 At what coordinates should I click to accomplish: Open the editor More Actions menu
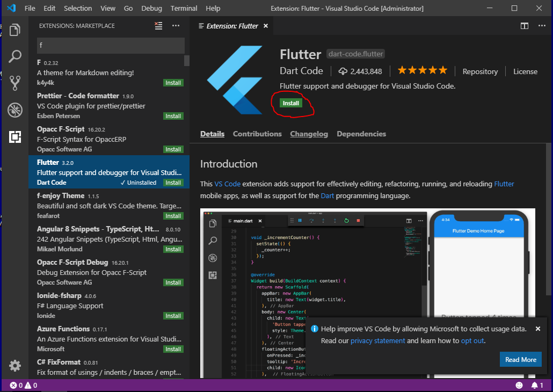542,25
